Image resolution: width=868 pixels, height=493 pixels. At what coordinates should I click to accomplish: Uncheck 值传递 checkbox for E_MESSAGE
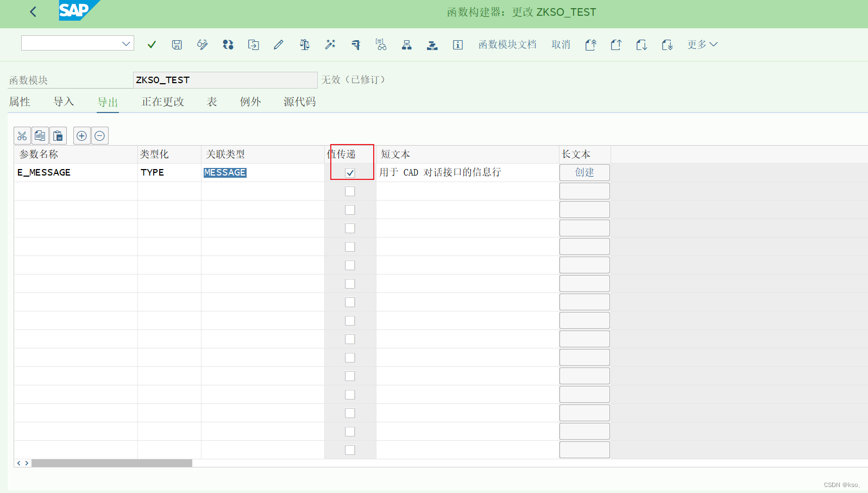(350, 173)
